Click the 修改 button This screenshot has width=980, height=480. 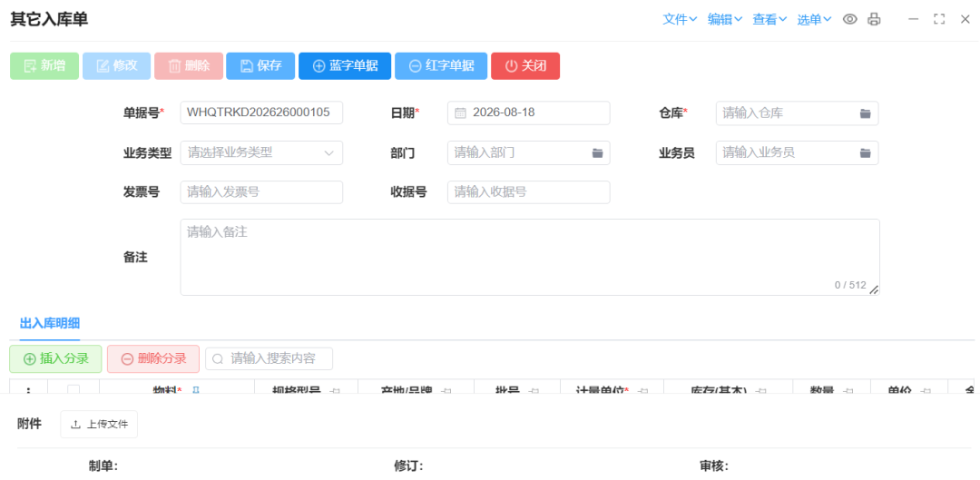coord(117,65)
